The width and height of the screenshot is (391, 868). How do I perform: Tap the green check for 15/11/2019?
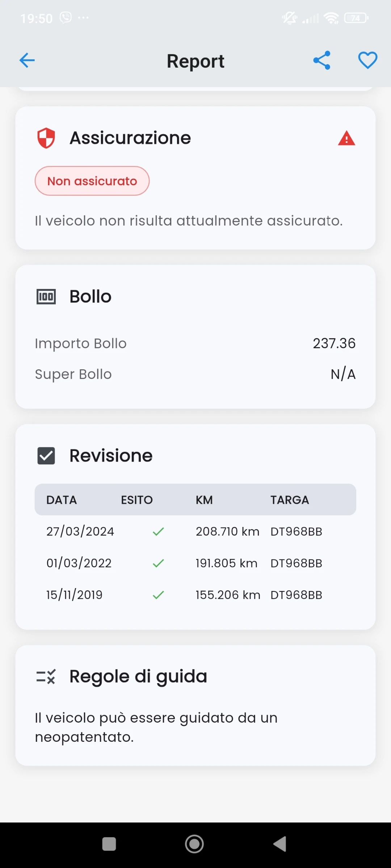point(158,595)
